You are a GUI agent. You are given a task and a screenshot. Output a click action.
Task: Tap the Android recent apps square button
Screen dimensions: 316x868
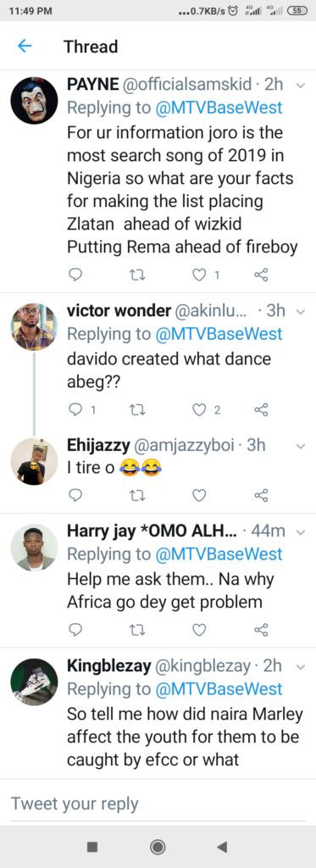[x=92, y=847]
